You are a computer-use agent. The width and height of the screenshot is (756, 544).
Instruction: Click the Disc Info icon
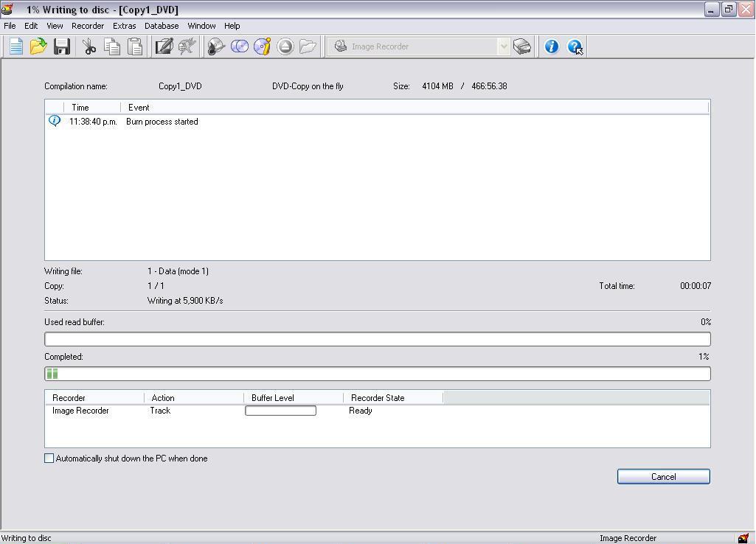(262, 46)
